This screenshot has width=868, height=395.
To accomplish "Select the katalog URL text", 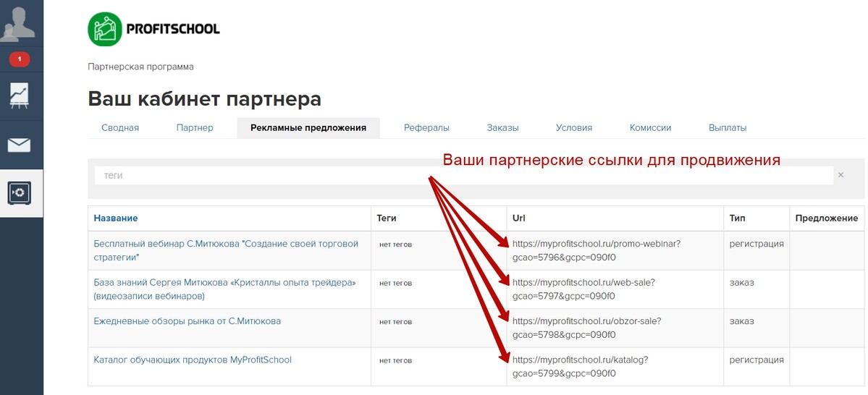I will click(580, 367).
